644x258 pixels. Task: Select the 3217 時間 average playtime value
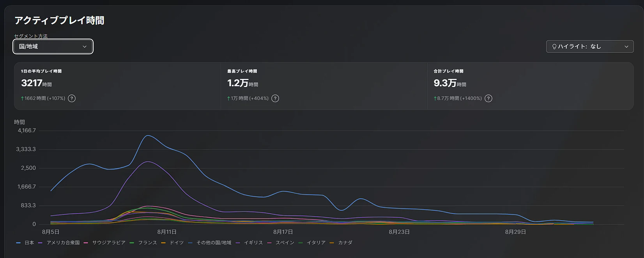point(36,83)
